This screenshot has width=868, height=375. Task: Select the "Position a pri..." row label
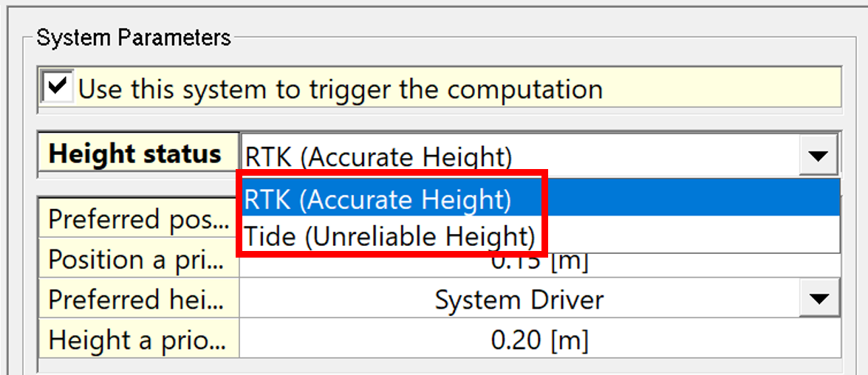pos(139,260)
